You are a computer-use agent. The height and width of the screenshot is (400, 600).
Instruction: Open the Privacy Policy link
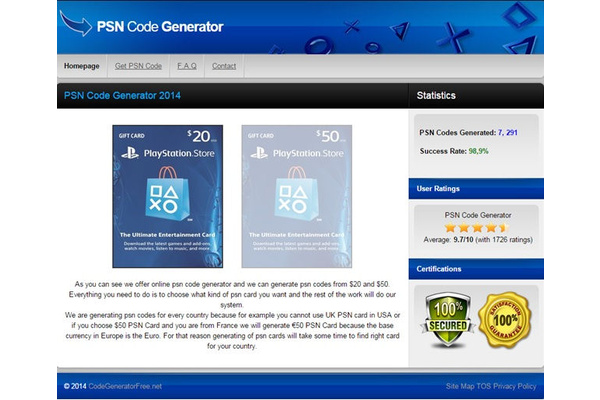[515, 386]
